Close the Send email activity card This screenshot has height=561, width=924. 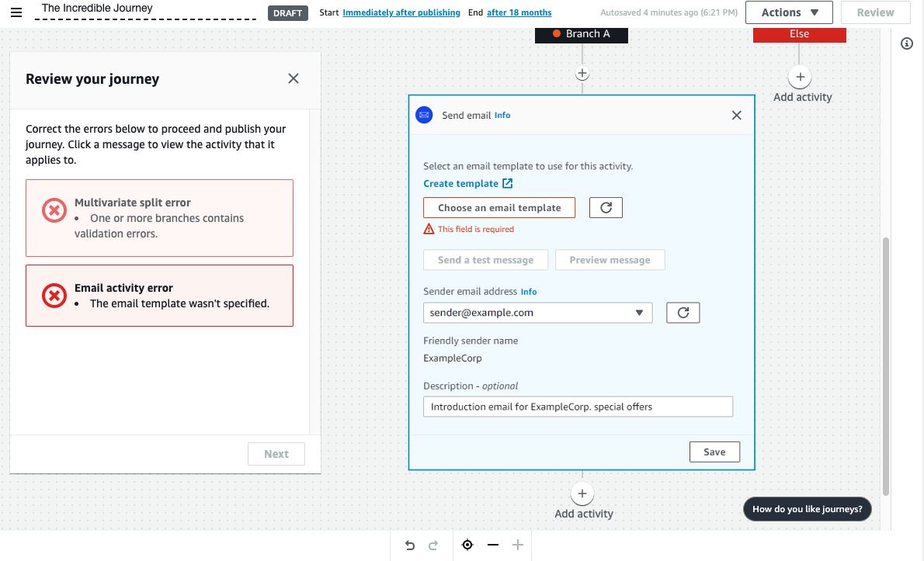pos(736,116)
